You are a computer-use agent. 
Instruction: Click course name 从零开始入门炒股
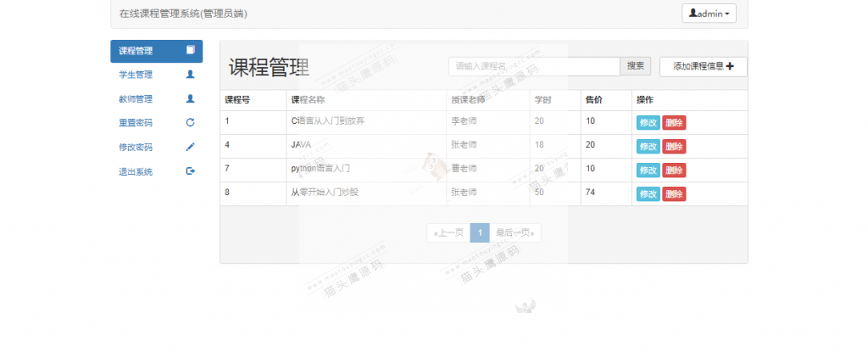(325, 193)
